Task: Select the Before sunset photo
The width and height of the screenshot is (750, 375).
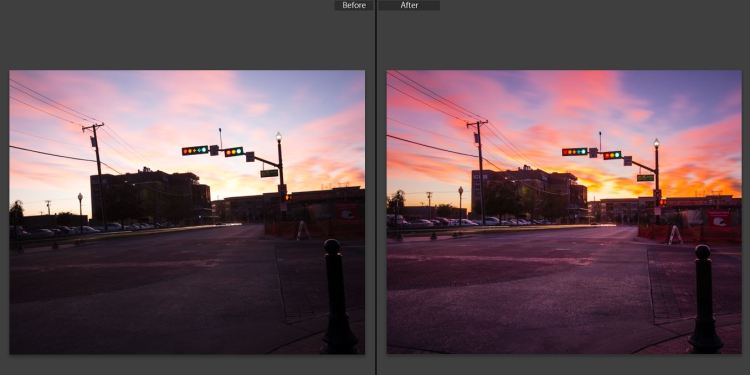Action: (187, 212)
